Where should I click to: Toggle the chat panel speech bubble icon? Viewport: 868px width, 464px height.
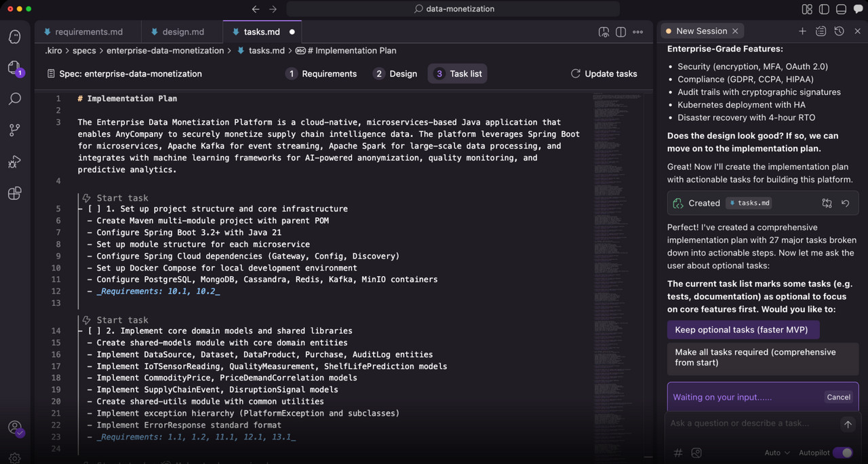858,9
